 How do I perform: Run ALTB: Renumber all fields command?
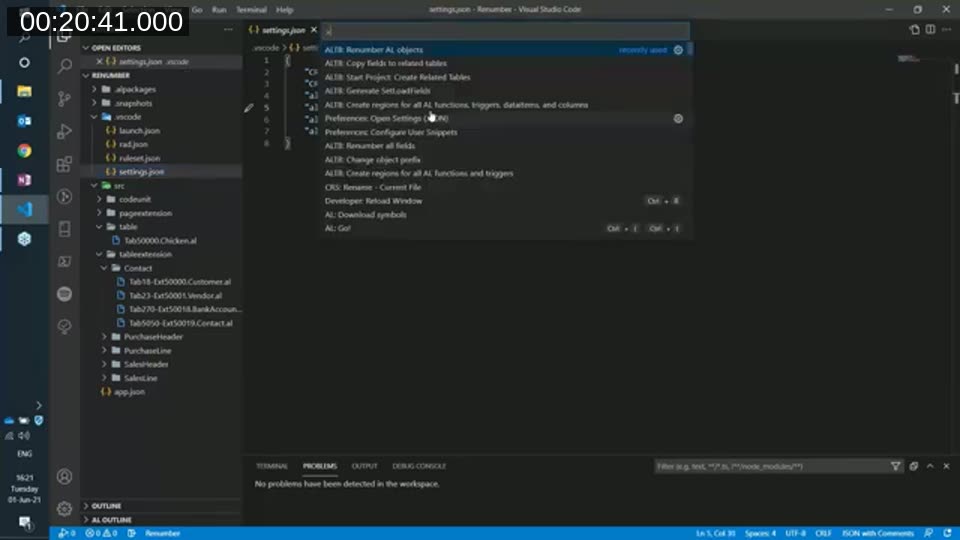tap(503, 146)
